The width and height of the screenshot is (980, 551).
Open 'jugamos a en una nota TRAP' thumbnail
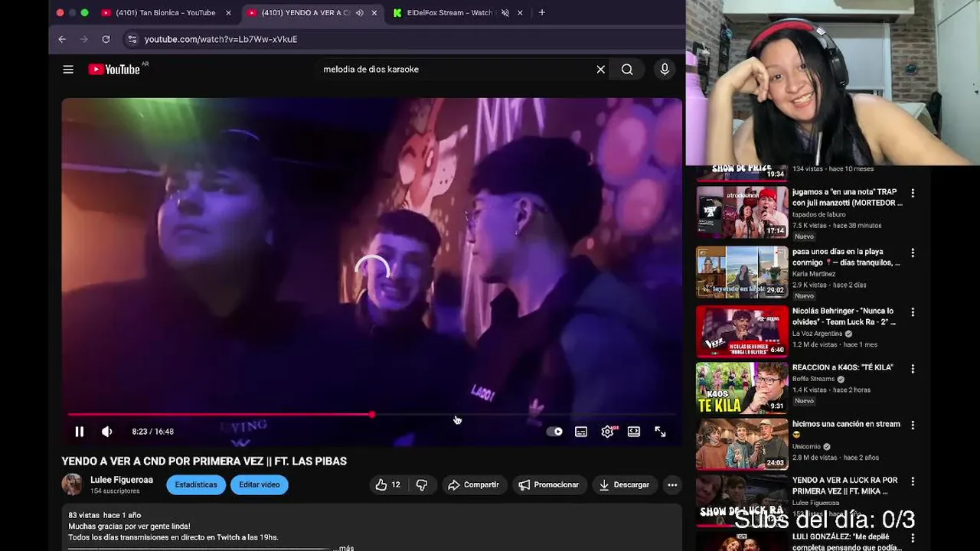(742, 213)
